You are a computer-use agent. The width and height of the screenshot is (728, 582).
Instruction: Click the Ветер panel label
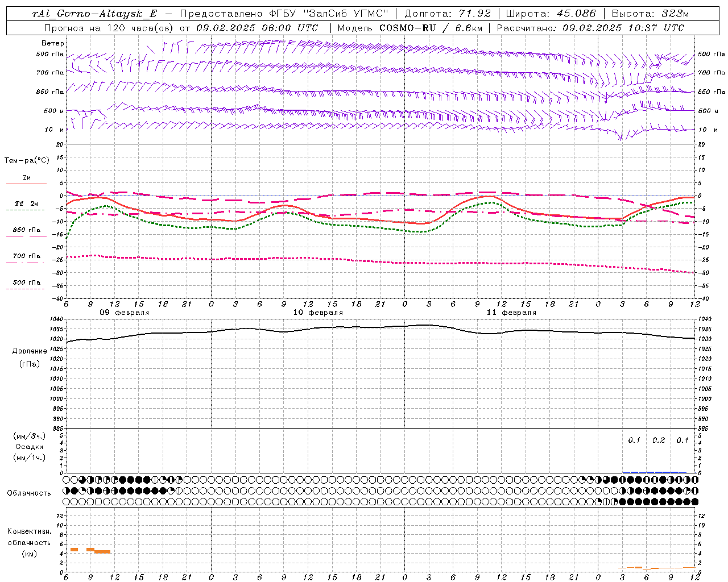coord(53,43)
